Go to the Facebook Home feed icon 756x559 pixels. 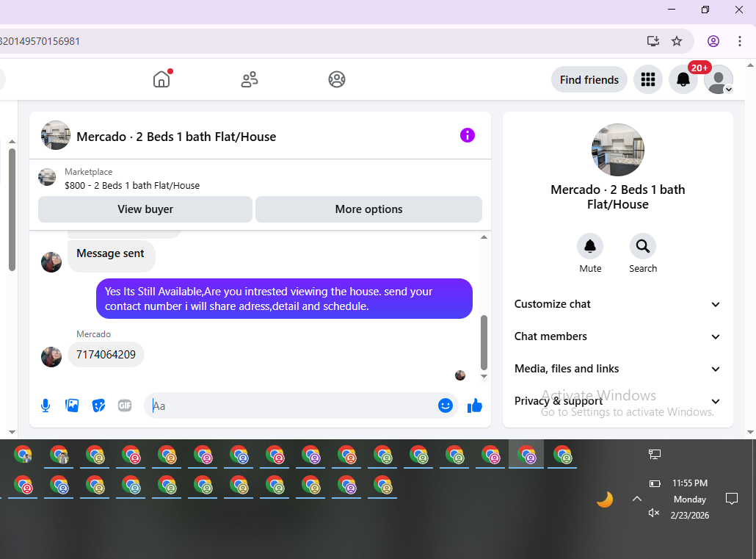point(161,79)
